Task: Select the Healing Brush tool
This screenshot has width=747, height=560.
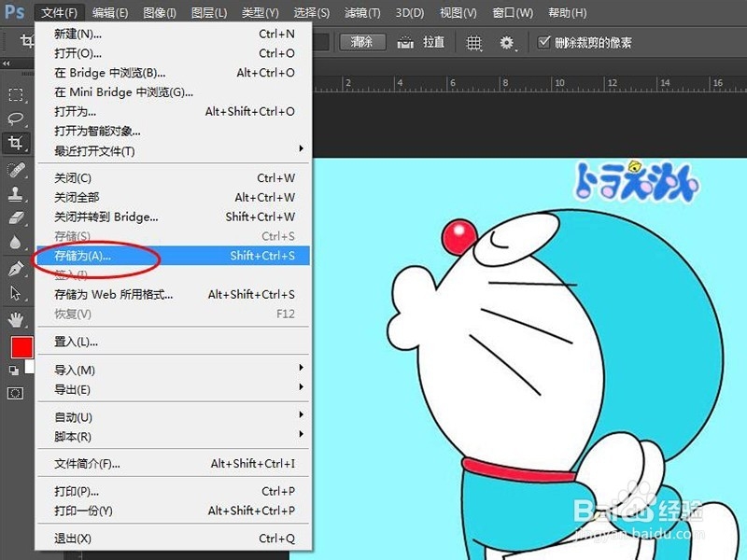Action: (16, 169)
